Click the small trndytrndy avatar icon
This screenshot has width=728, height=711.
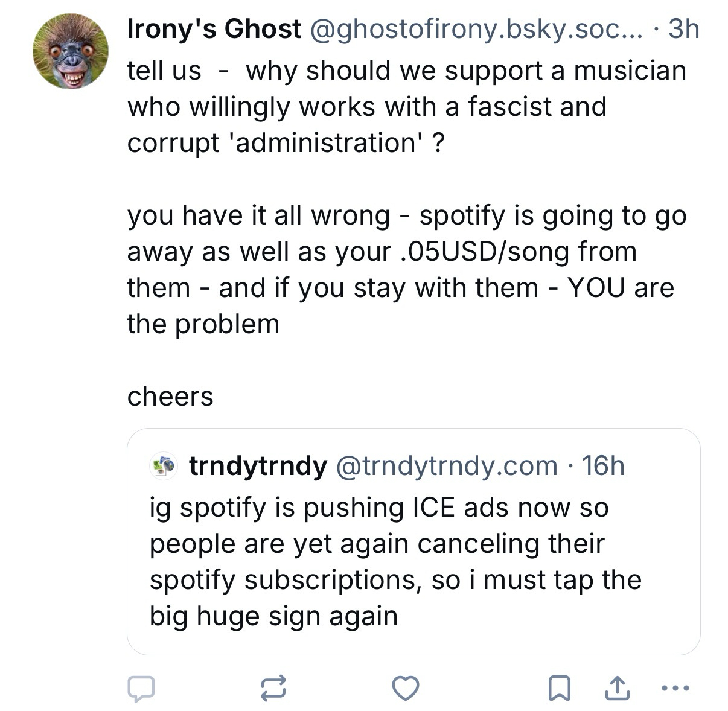164,466
